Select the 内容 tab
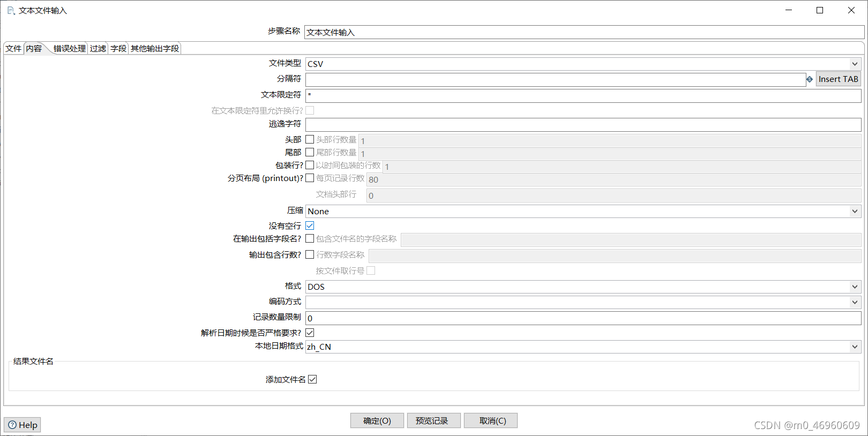868x436 pixels. (x=34, y=48)
